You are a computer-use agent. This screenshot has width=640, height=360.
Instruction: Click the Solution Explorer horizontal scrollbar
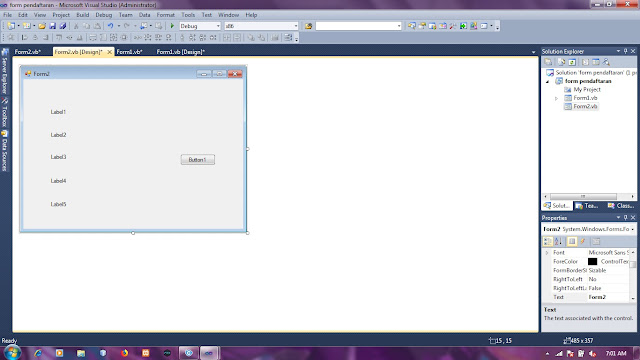click(583, 196)
